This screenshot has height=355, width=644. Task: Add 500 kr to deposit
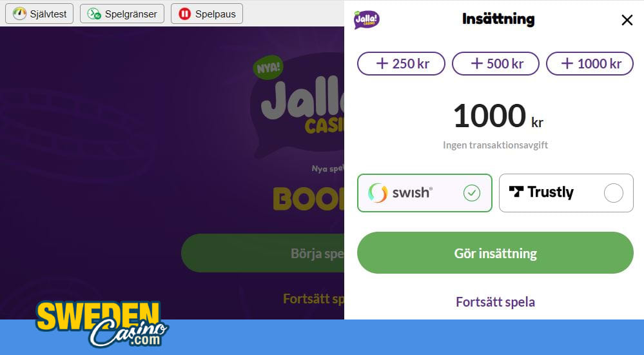point(495,63)
